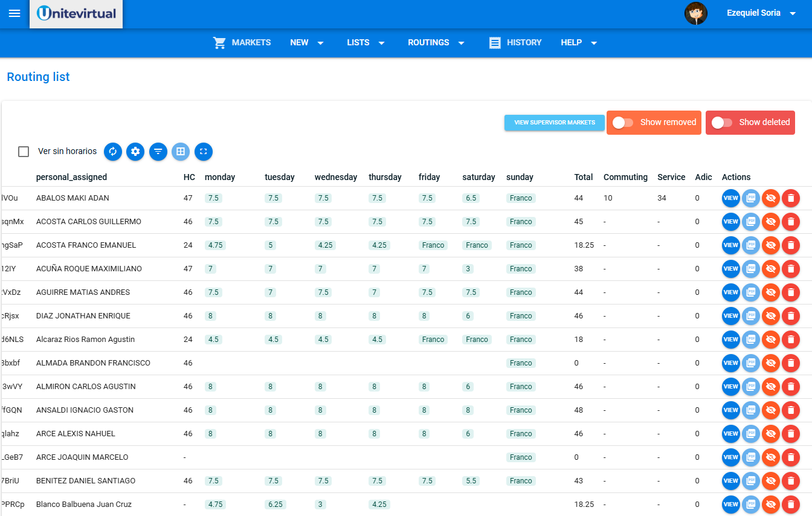The width and height of the screenshot is (812, 516).
Task: Open the HISTORY menu item
Action: pyautogui.click(x=515, y=43)
